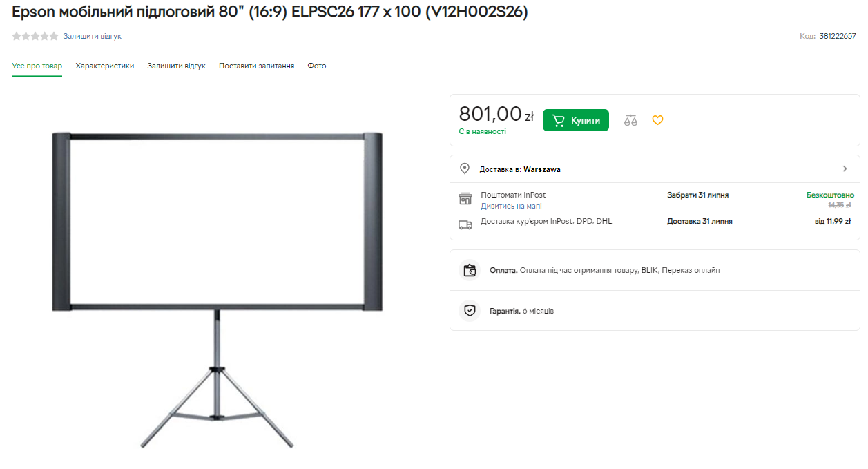The height and width of the screenshot is (469, 868).
Task: Open the projector screen product image
Action: tap(217, 289)
